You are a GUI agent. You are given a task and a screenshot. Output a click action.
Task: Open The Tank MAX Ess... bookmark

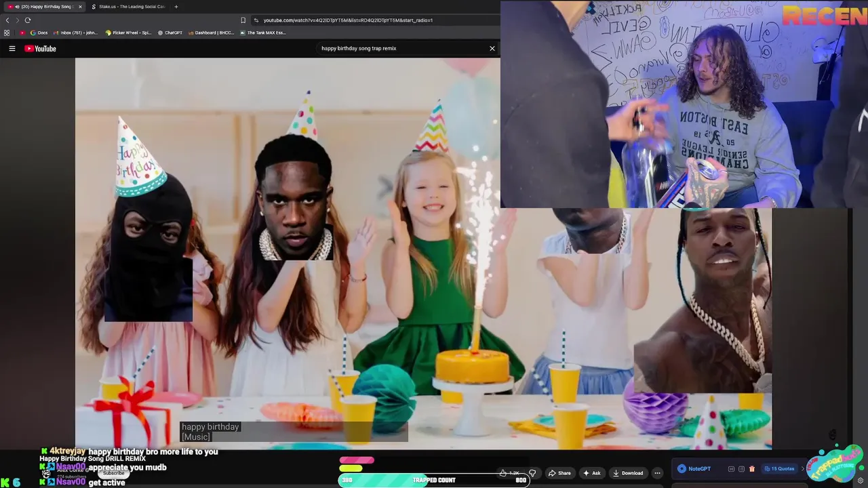263,33
